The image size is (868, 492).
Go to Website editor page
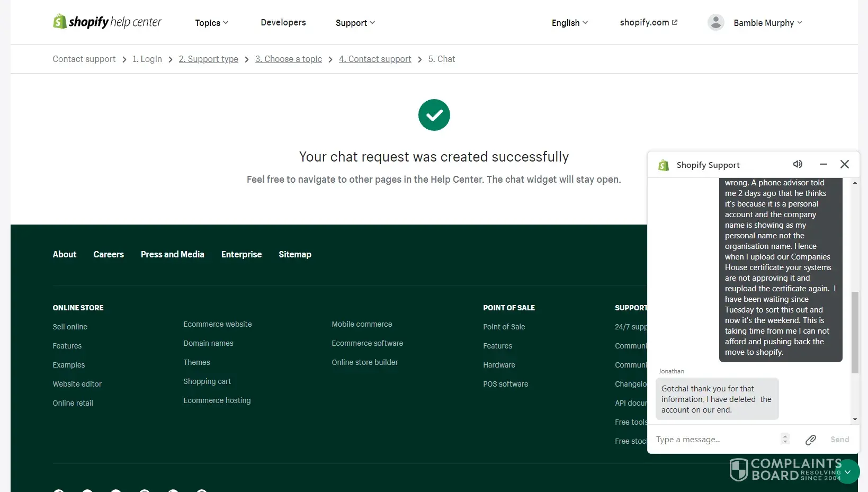coord(77,384)
